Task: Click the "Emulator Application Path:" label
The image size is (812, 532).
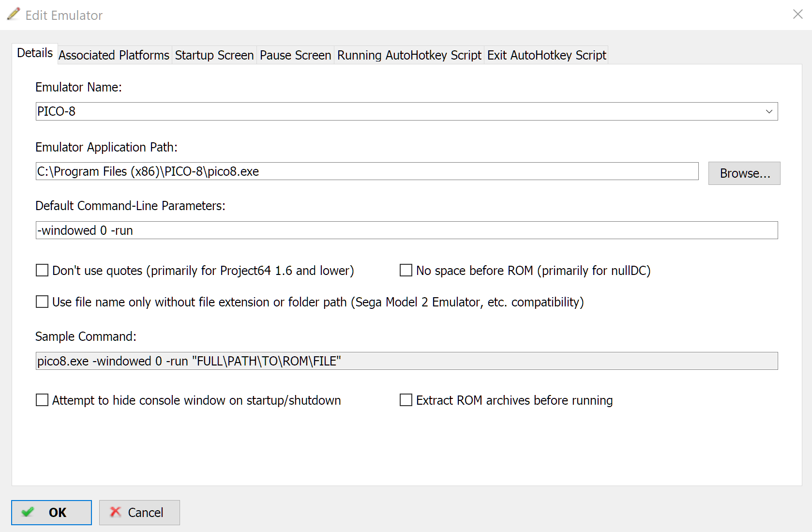Action: pos(106,147)
